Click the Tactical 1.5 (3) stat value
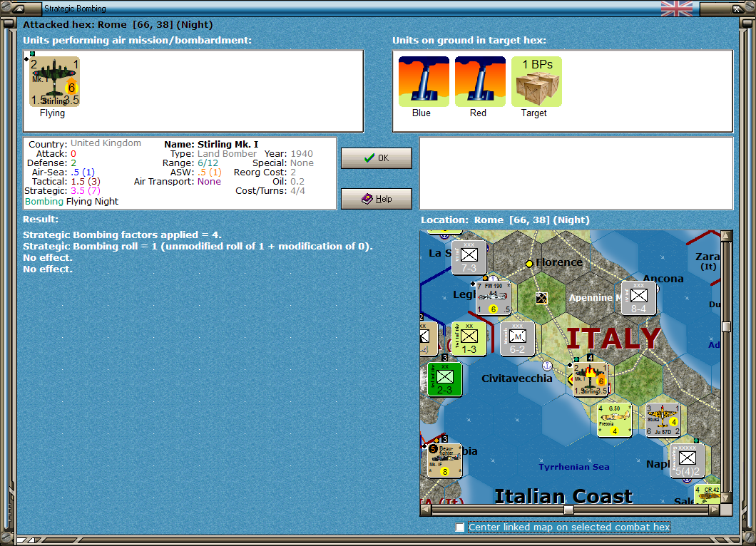This screenshot has width=756, height=546. click(x=86, y=182)
